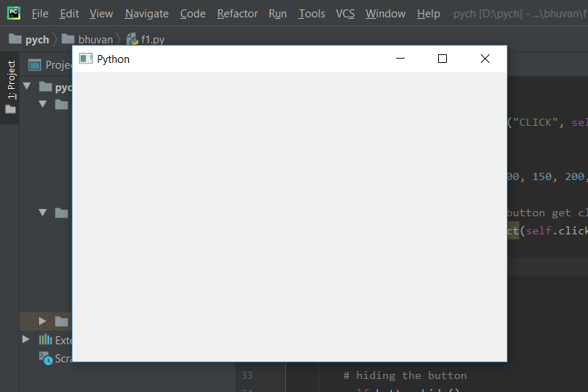Click the f1.py breadcrumb file

pos(146,39)
